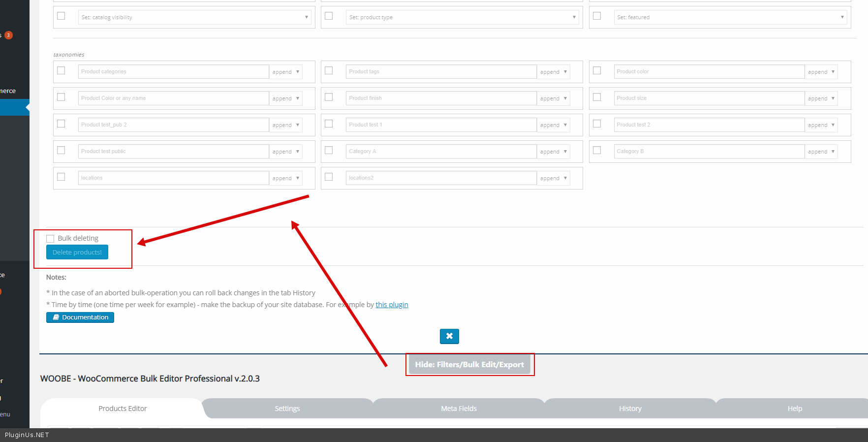Click into the Product test 1 field
The width and height of the screenshot is (868, 442).
click(441, 125)
